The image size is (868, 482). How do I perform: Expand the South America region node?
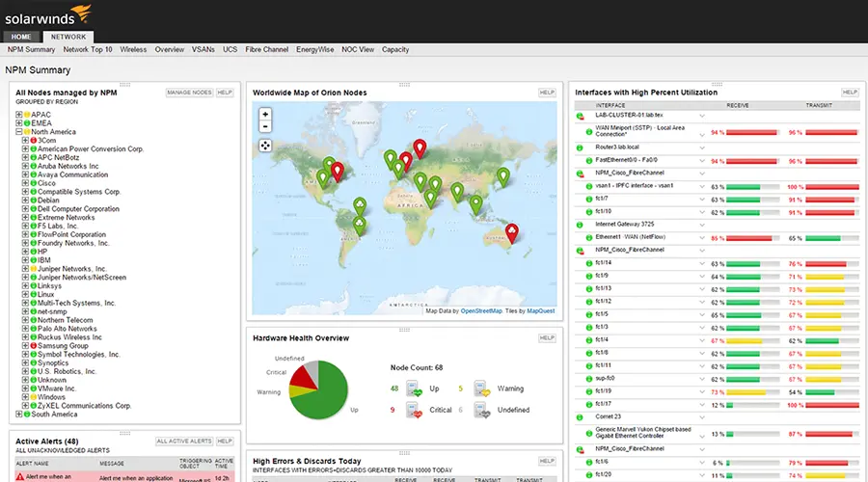coord(19,414)
